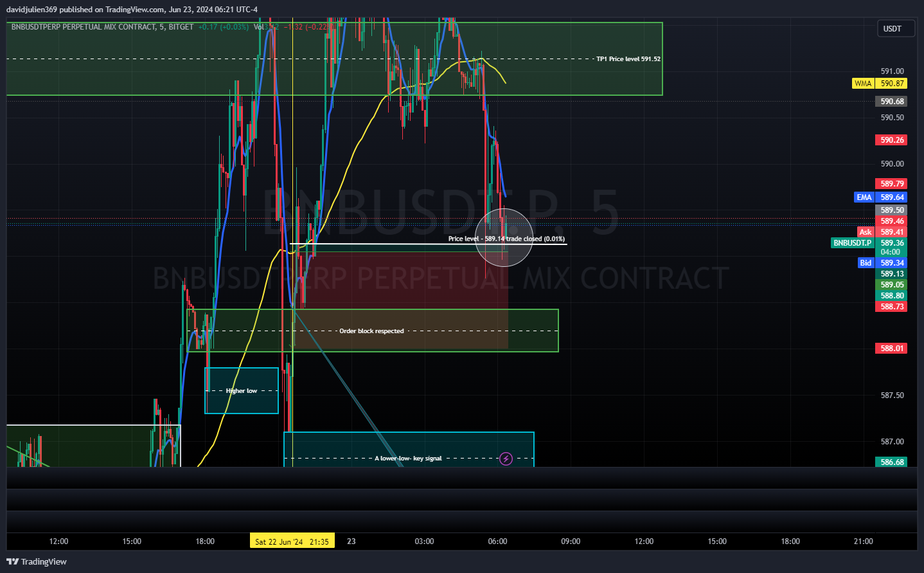Image resolution: width=924 pixels, height=573 pixels.
Task: Select the WMA indicator label
Action: tap(863, 84)
